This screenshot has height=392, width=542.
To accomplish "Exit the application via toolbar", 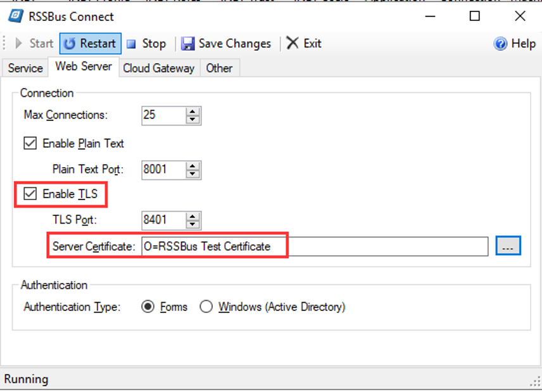I will pyautogui.click(x=304, y=44).
